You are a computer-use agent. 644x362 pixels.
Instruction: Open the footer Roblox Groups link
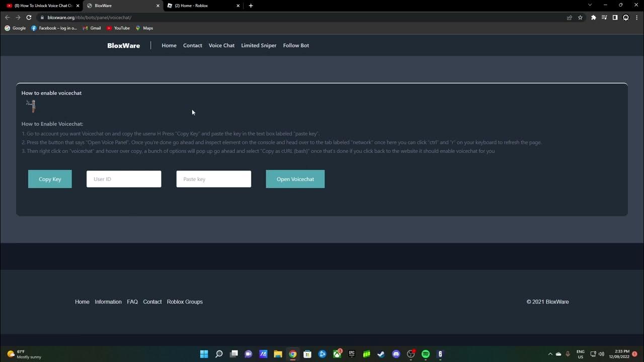pos(185,302)
